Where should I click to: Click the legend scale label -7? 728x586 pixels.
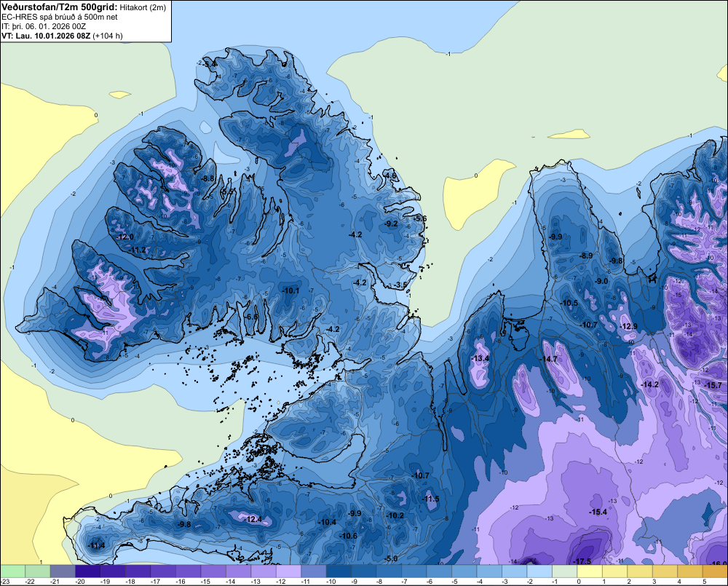[x=404, y=582]
